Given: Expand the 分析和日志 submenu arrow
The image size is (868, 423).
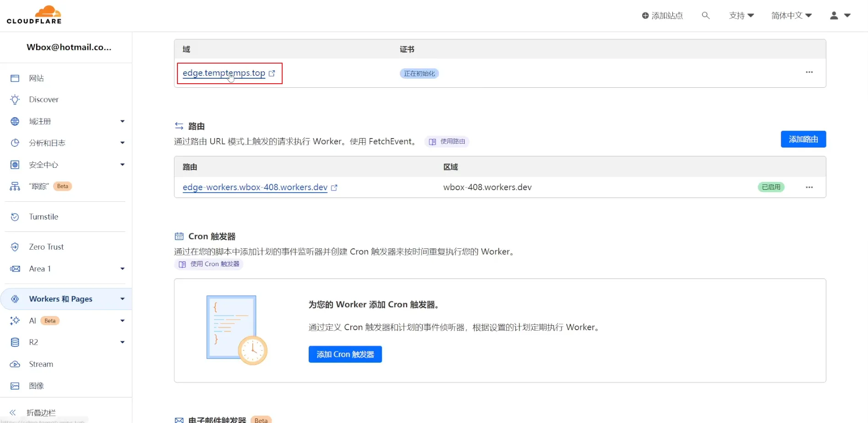Looking at the screenshot, I should tap(123, 143).
